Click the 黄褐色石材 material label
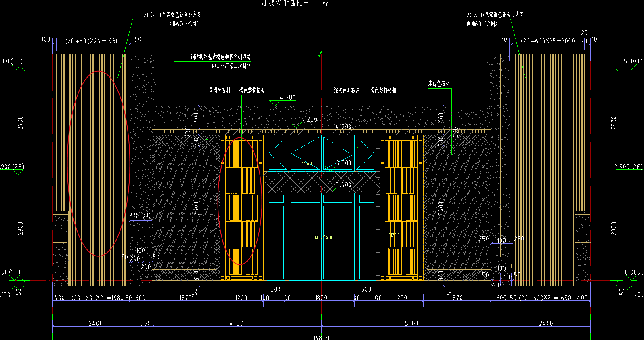 (220, 91)
